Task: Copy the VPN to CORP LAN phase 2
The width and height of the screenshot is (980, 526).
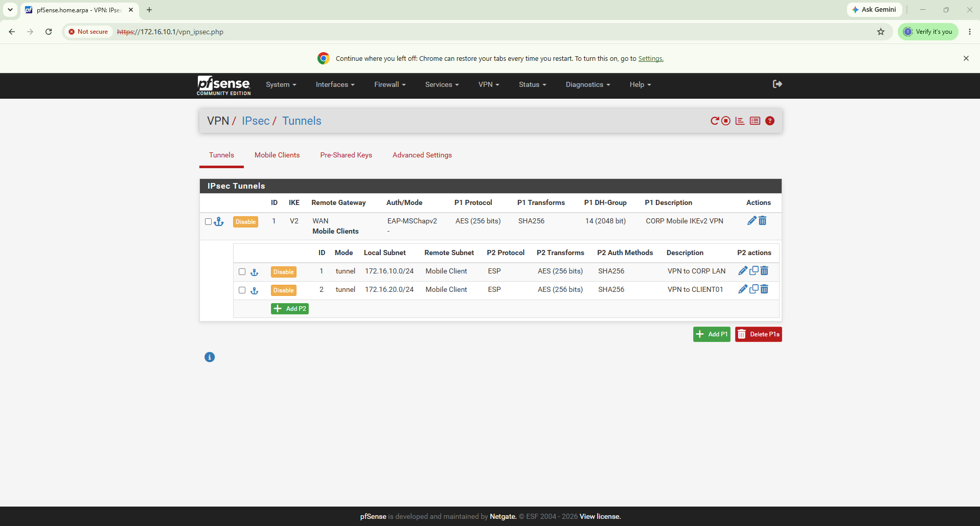Action: tap(754, 271)
